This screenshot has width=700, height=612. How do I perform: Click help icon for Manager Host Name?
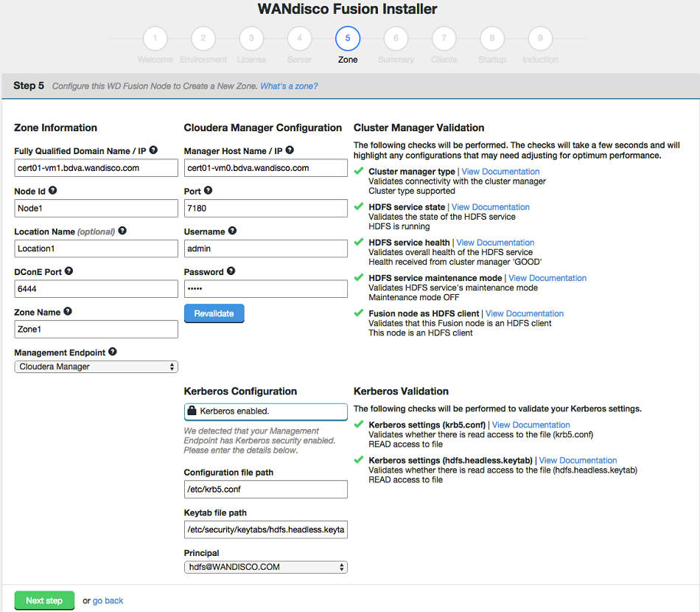pos(290,150)
